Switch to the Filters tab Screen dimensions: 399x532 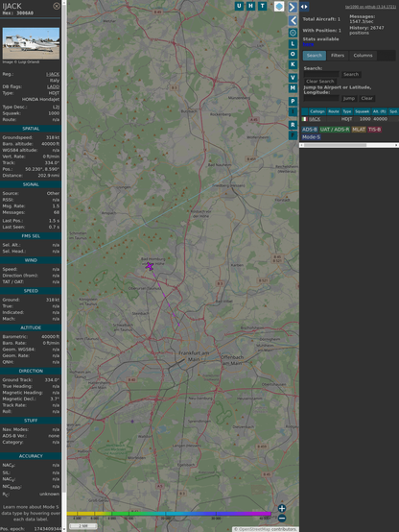tap(338, 56)
